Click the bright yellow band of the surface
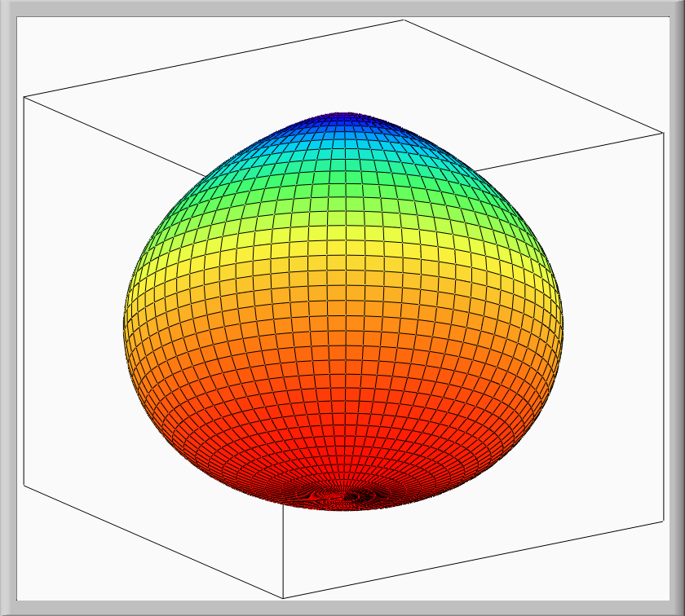Image resolution: width=685 pixels, height=616 pixels. (342, 244)
